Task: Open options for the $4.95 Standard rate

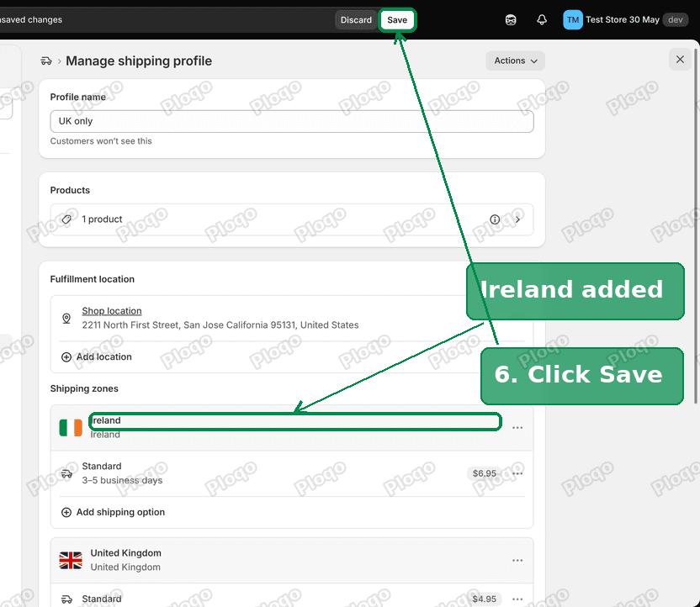Action: (517, 599)
